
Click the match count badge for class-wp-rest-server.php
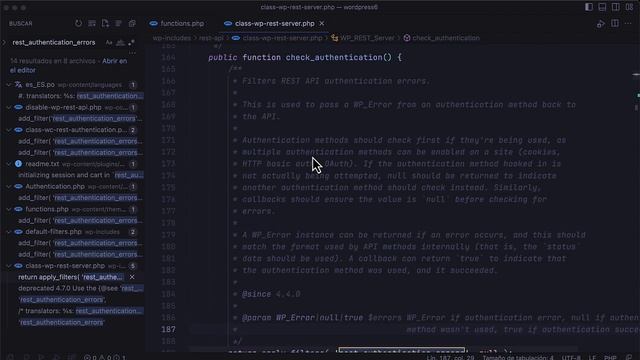(132, 266)
